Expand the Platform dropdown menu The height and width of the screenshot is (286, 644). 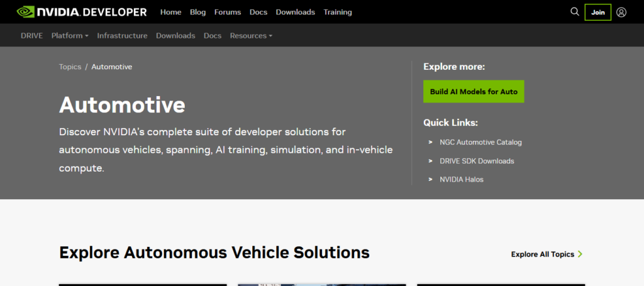pyautogui.click(x=70, y=36)
